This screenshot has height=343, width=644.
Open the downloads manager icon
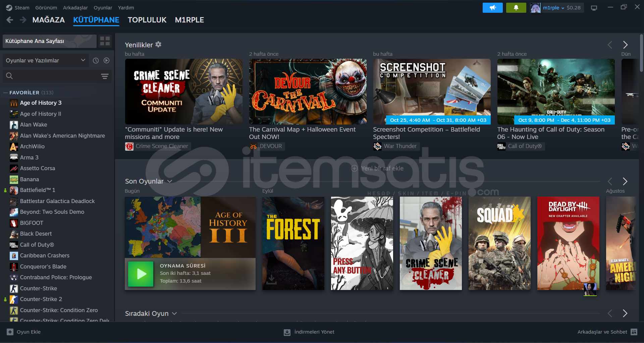pyautogui.click(x=287, y=332)
